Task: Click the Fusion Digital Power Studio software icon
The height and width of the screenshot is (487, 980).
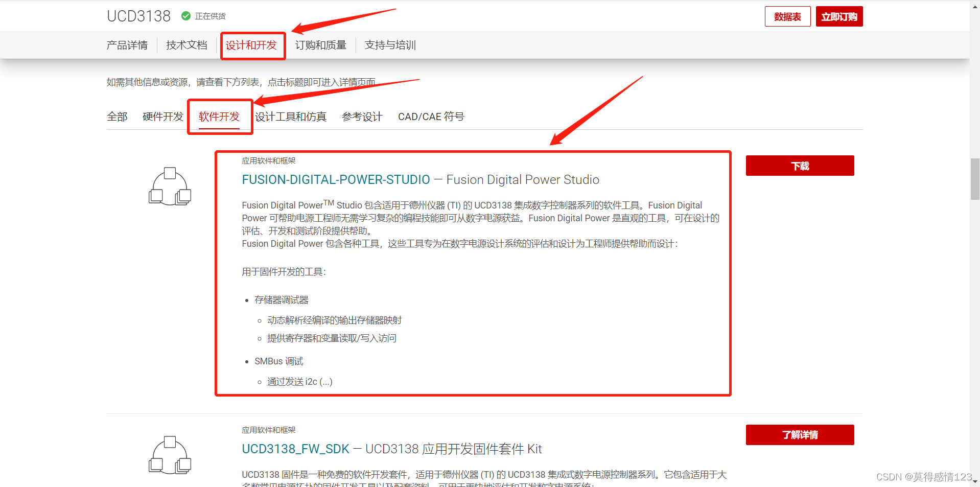Action: 170,187
